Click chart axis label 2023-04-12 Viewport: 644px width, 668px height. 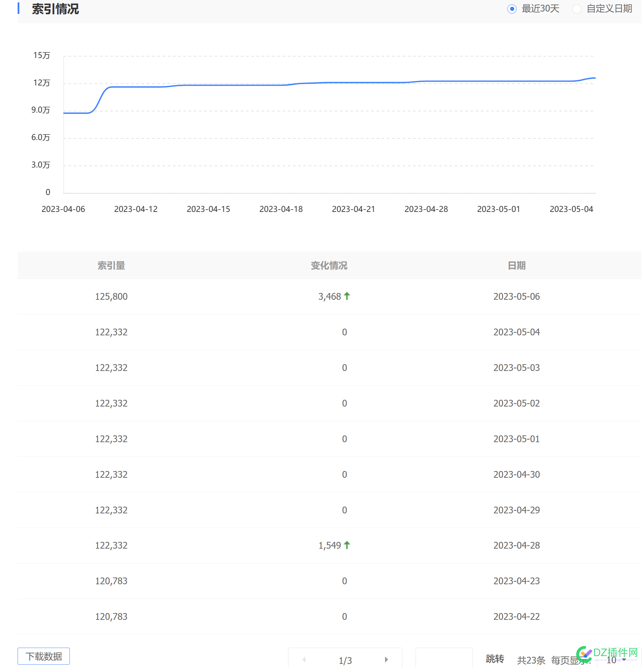coord(136,209)
